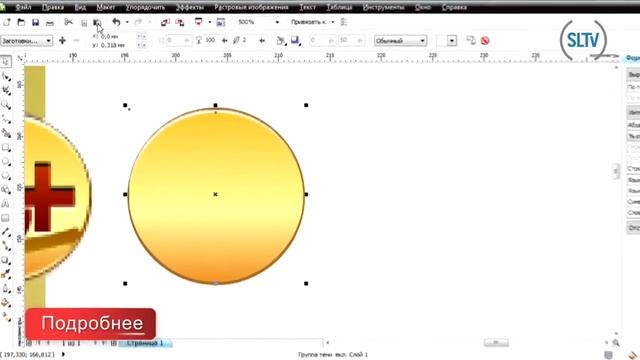The width and height of the screenshot is (640, 360).
Task: Select the Pick tool in the toolbox
Action: [x=6, y=61]
